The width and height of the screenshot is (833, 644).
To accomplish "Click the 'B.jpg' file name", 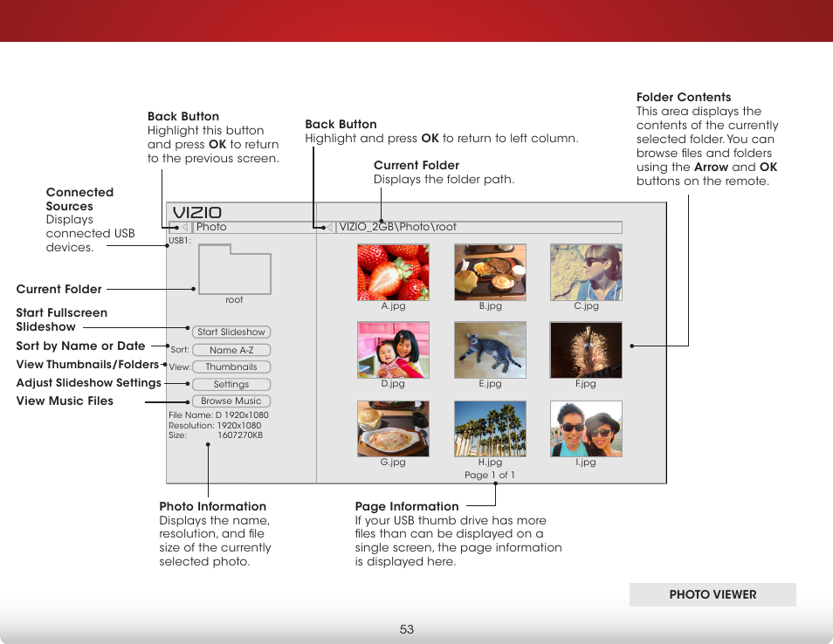I will 491,306.
